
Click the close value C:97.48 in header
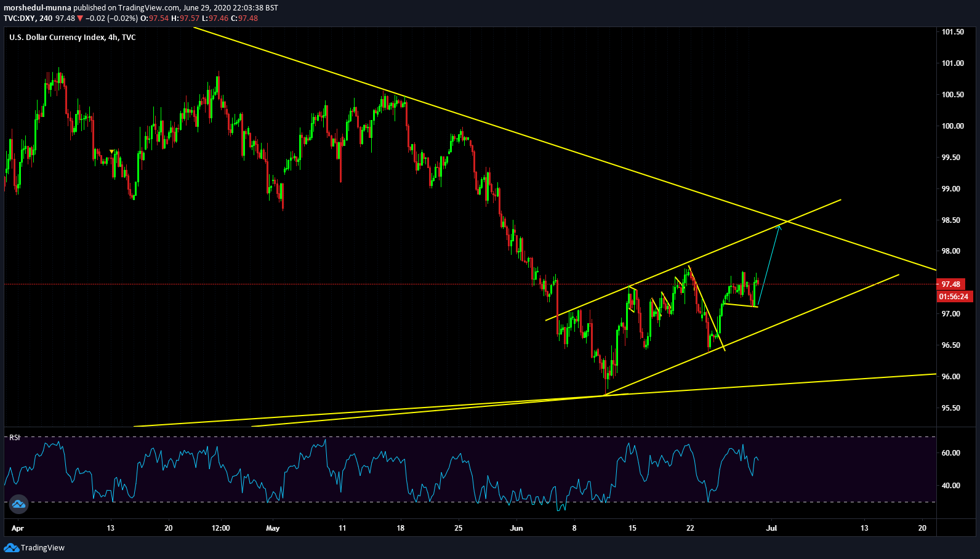[x=244, y=18]
